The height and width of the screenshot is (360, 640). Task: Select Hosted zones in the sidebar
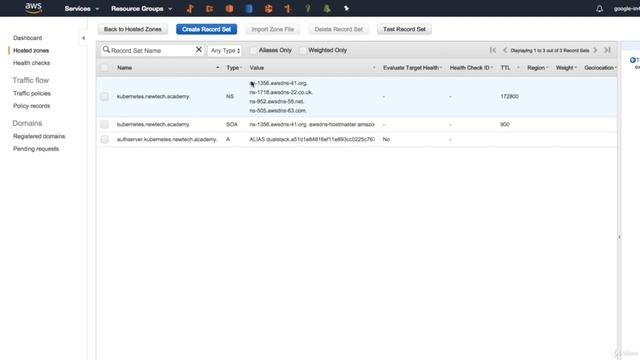tap(31, 51)
